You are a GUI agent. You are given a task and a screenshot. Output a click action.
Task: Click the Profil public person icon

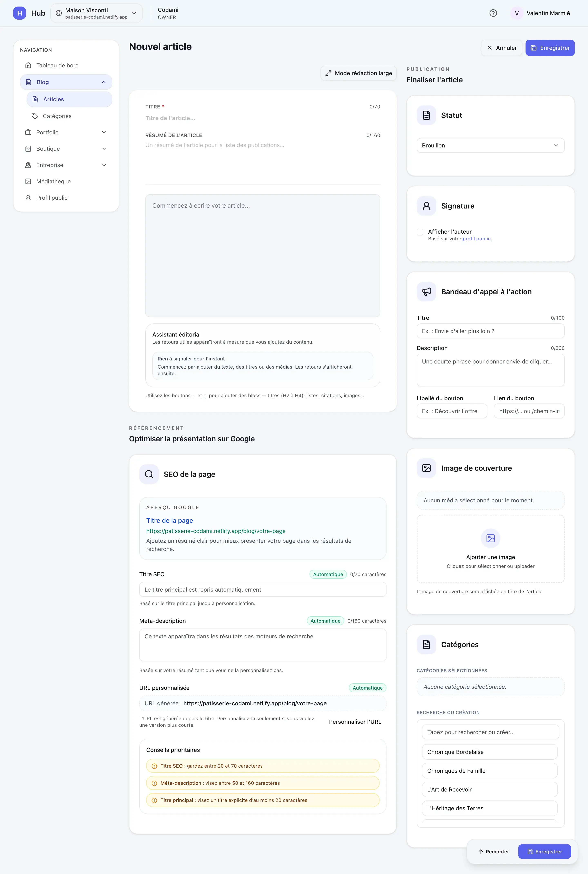coord(28,198)
